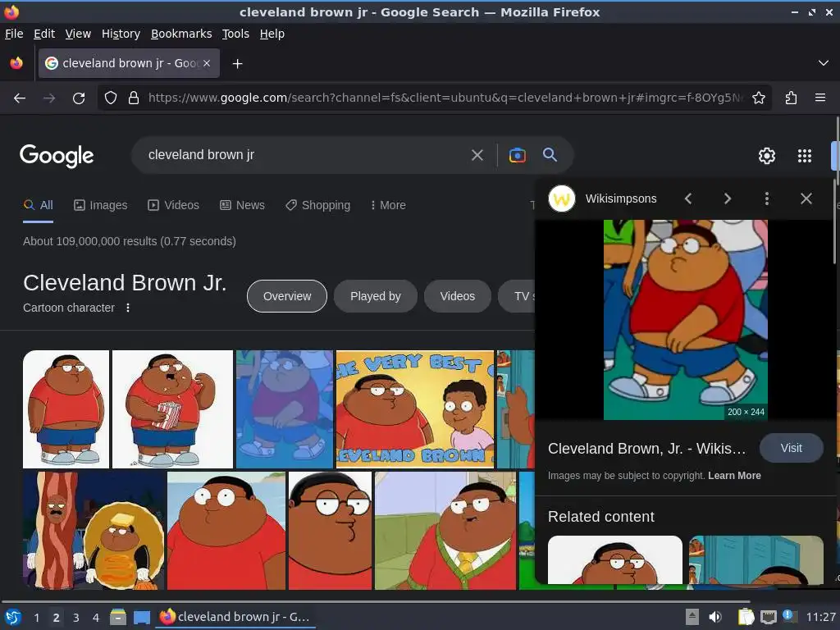Open the Learn More copyright link
Screen dimensions: 840x630
[x=734, y=476]
